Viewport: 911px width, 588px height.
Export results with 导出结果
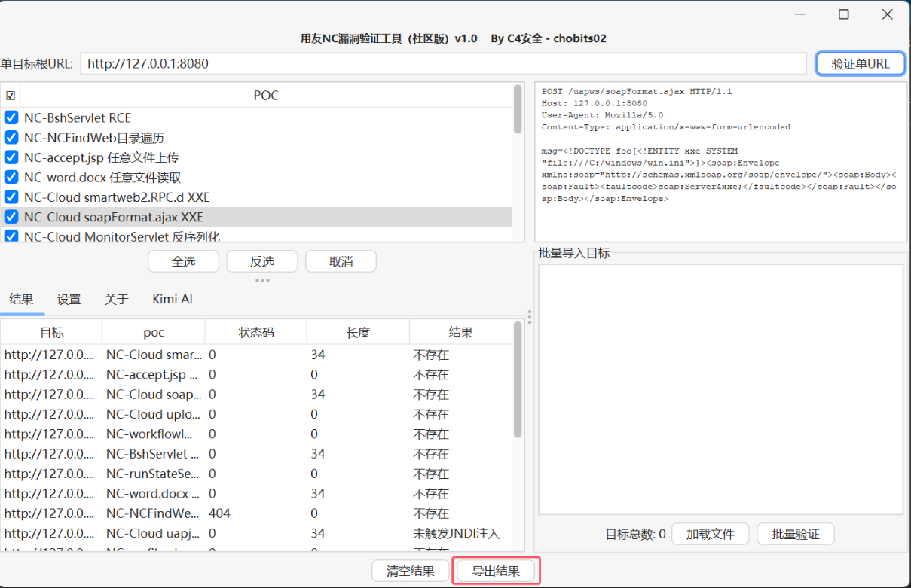tap(496, 571)
